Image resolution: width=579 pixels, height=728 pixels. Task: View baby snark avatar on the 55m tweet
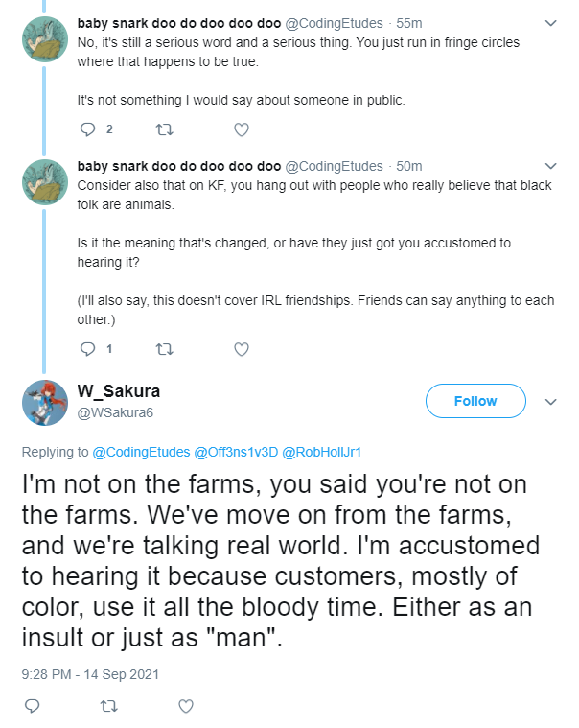pos(45,39)
